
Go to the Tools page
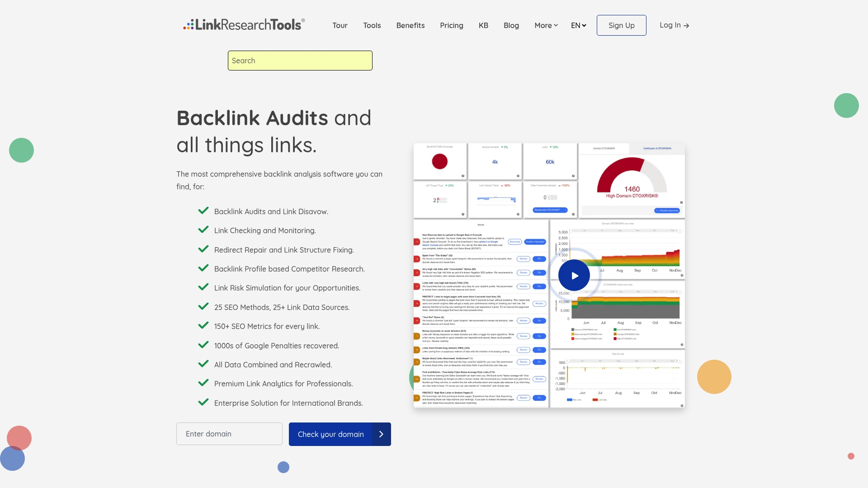pyautogui.click(x=372, y=25)
